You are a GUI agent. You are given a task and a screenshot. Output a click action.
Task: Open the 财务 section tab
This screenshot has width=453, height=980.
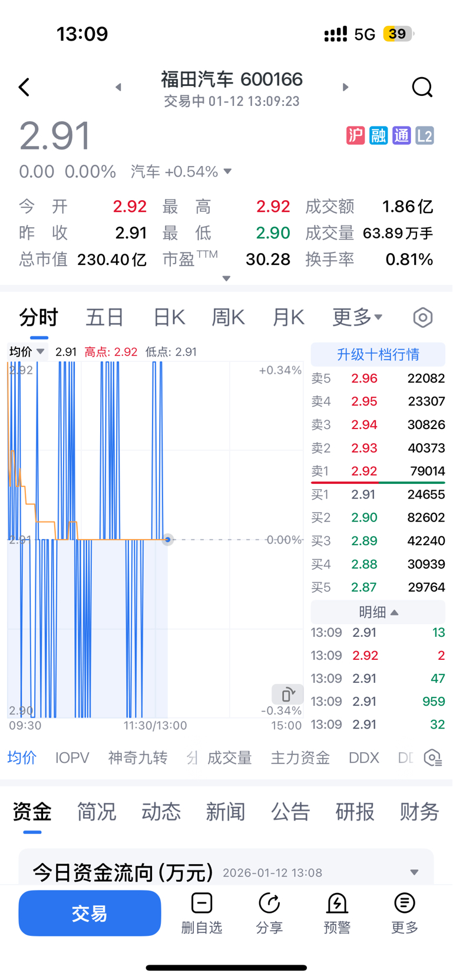[x=419, y=812]
